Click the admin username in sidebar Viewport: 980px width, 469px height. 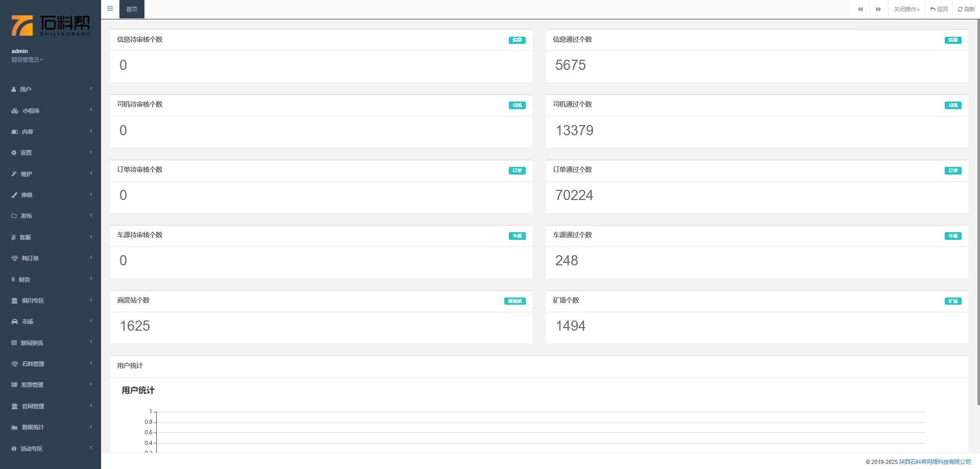pyautogui.click(x=19, y=51)
